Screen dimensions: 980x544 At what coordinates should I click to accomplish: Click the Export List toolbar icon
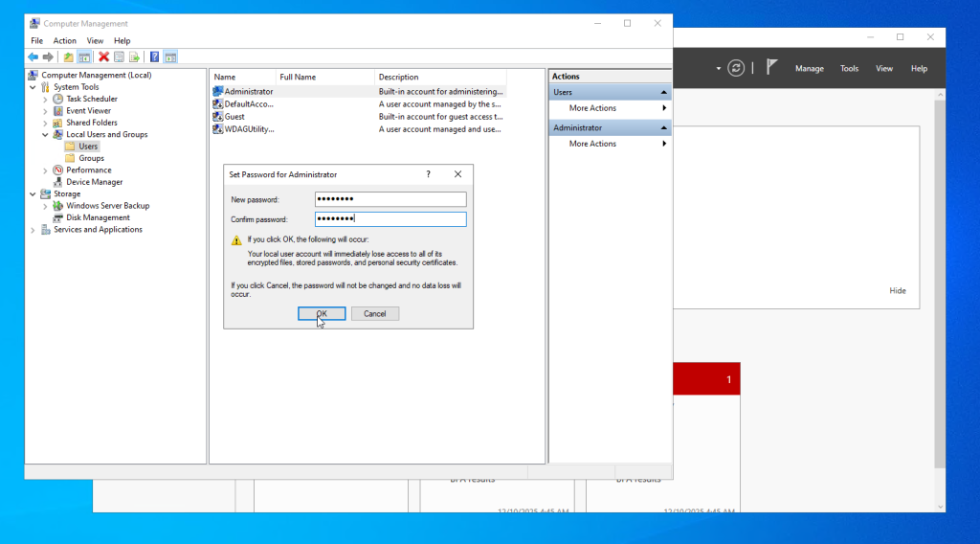tap(134, 57)
